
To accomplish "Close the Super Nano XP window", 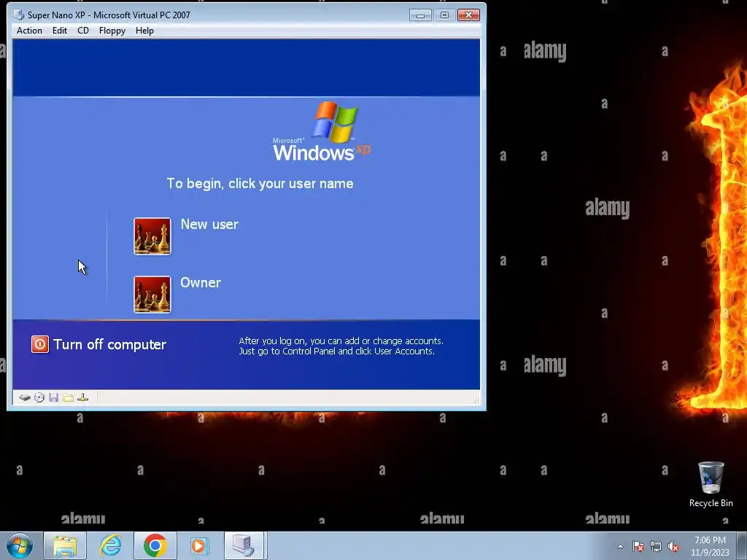I will [469, 15].
